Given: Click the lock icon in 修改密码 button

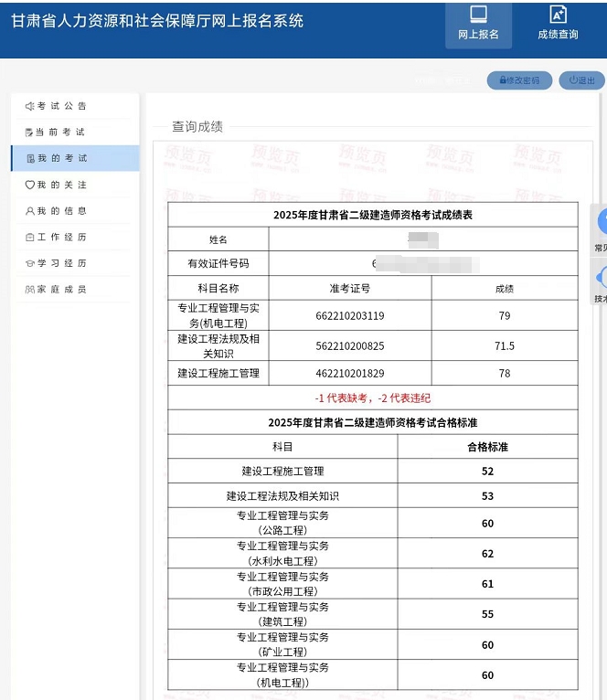Looking at the screenshot, I should (503, 80).
